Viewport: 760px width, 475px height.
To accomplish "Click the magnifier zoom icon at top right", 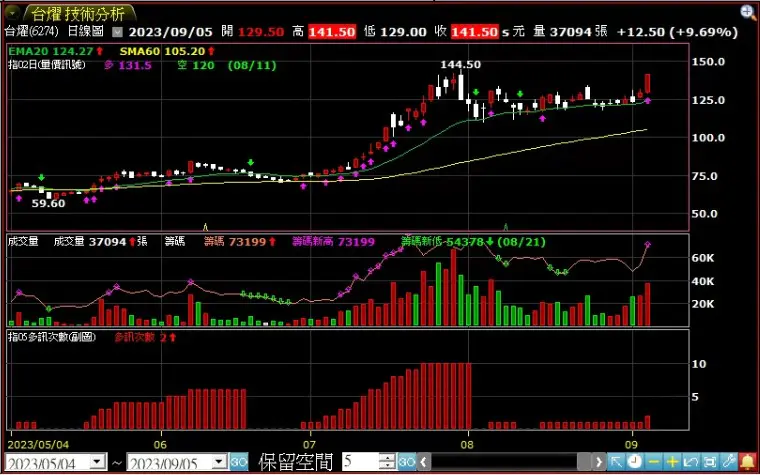I will (750, 13).
